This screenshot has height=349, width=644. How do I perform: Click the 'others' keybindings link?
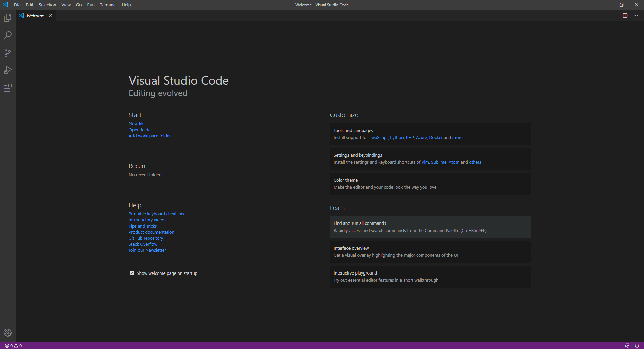click(x=475, y=162)
